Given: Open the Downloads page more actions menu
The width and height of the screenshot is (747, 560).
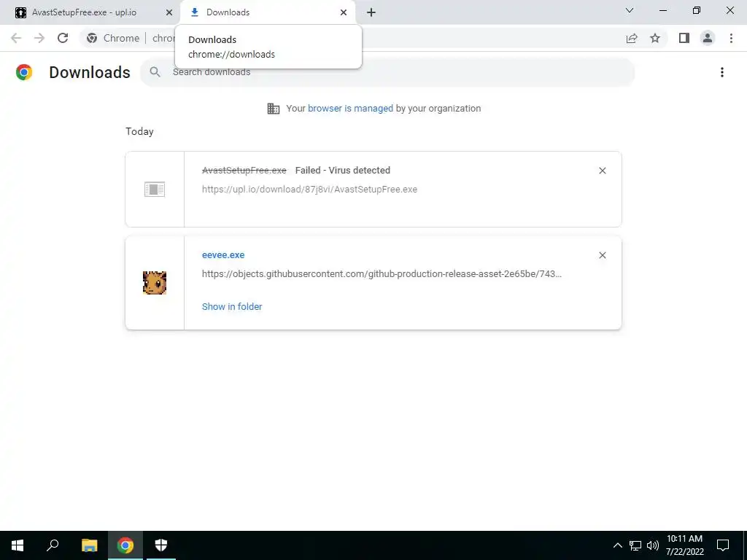Looking at the screenshot, I should [722, 72].
